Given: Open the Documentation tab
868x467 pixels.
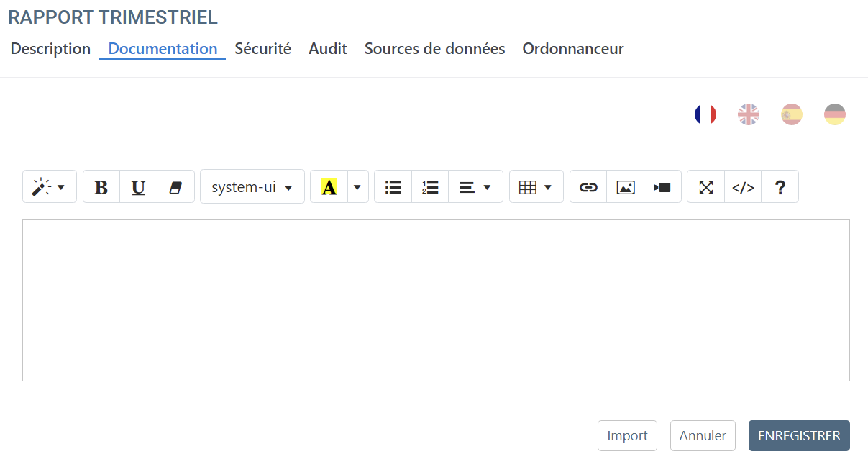Looking at the screenshot, I should click(x=163, y=49).
